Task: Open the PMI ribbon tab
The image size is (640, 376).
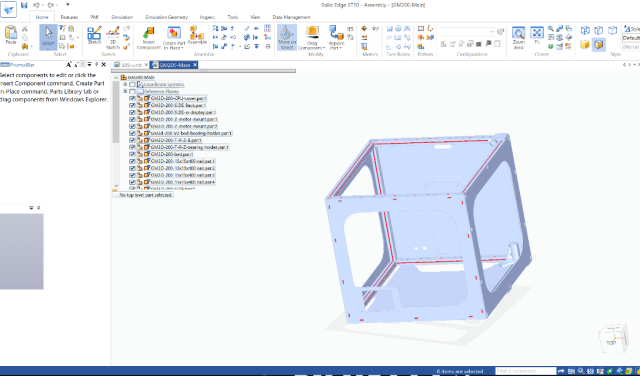Action: click(x=95, y=17)
